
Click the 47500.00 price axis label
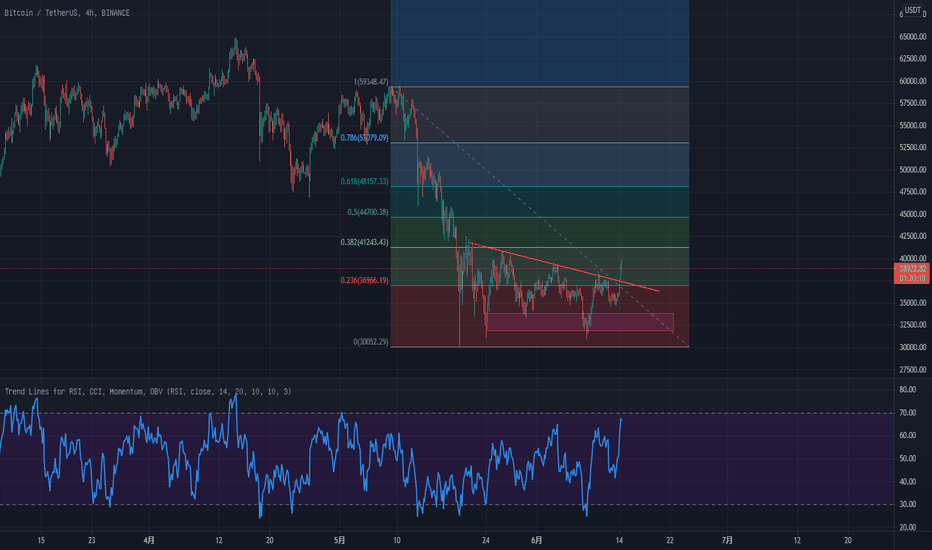(912, 192)
